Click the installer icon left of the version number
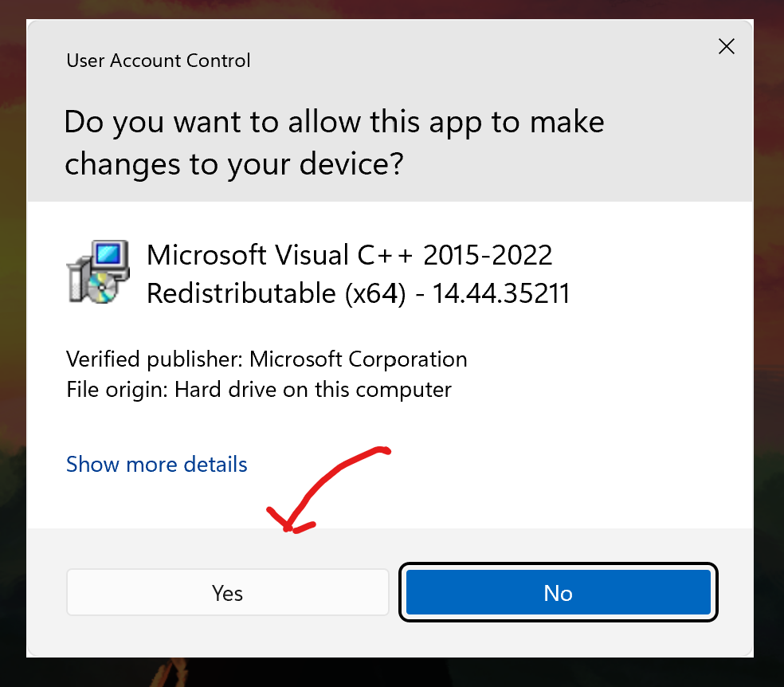Viewport: 784px width, 687px height. (97, 271)
